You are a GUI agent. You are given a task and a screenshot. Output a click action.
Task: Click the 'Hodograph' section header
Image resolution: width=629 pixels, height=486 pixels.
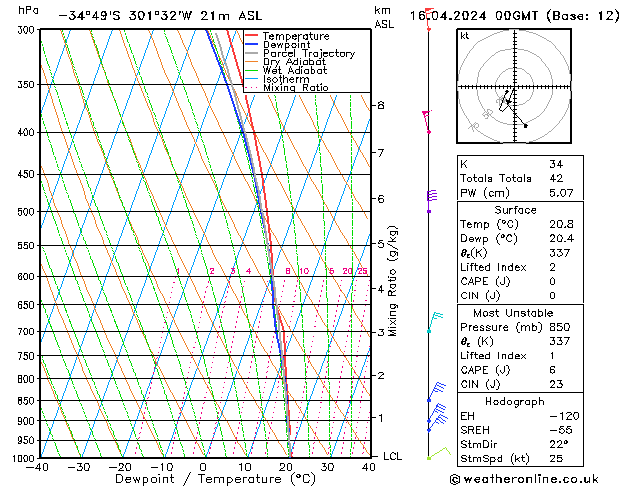point(515,402)
